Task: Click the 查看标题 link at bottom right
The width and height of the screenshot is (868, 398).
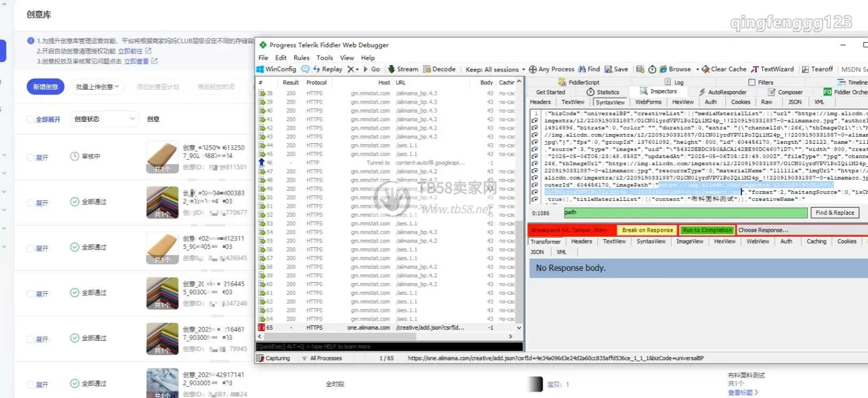Action: (743, 393)
